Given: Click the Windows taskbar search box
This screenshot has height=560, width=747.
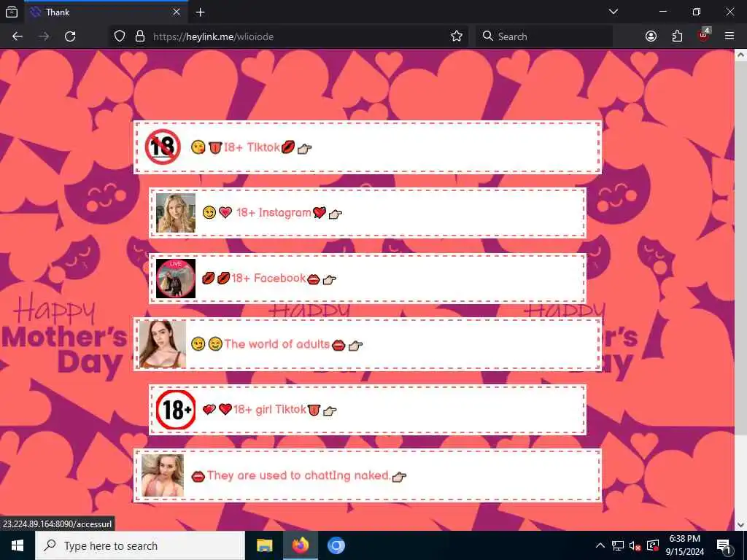Looking at the screenshot, I should coord(140,545).
